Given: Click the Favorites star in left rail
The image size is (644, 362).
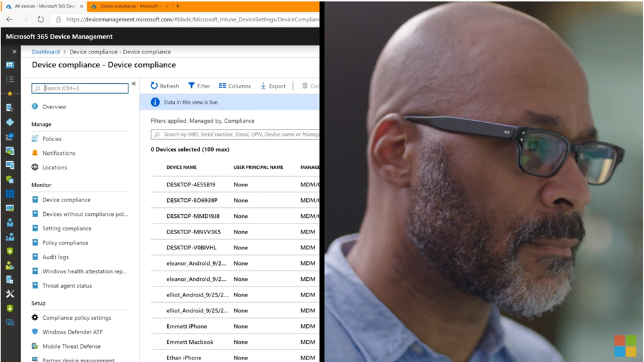Looking at the screenshot, I should 9,94.
